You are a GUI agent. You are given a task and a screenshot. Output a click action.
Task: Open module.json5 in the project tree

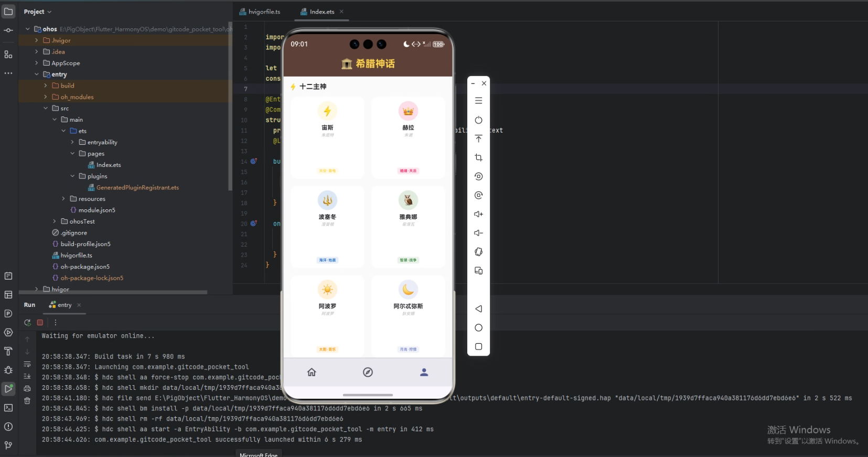pos(97,210)
